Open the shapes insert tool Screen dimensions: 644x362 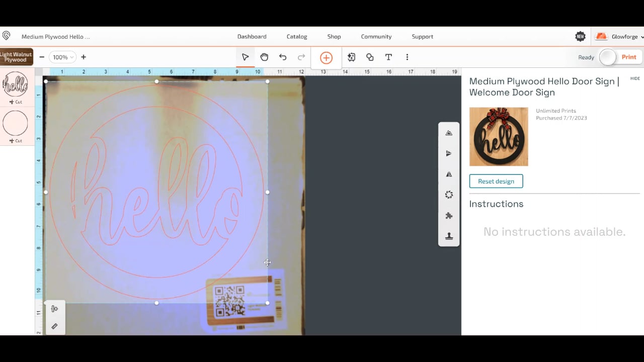tap(370, 57)
